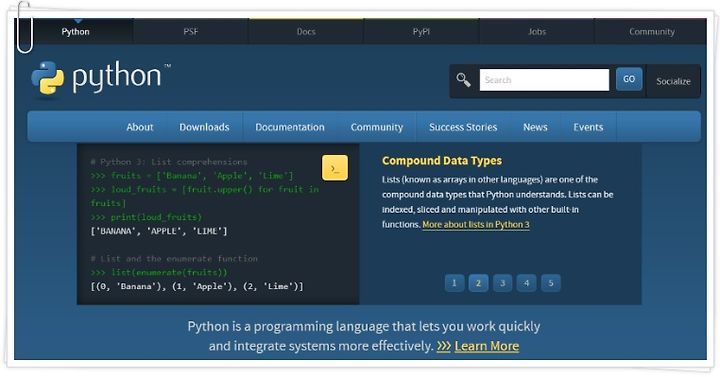Image resolution: width=720 pixels, height=377 pixels.
Task: Show slide 3 of the code carousel
Action: tap(502, 283)
